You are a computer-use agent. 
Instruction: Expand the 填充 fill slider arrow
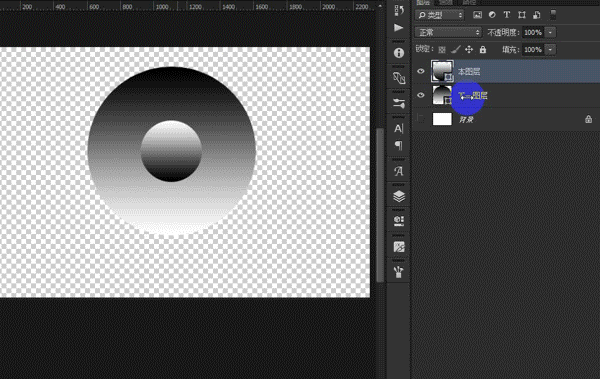pos(550,49)
